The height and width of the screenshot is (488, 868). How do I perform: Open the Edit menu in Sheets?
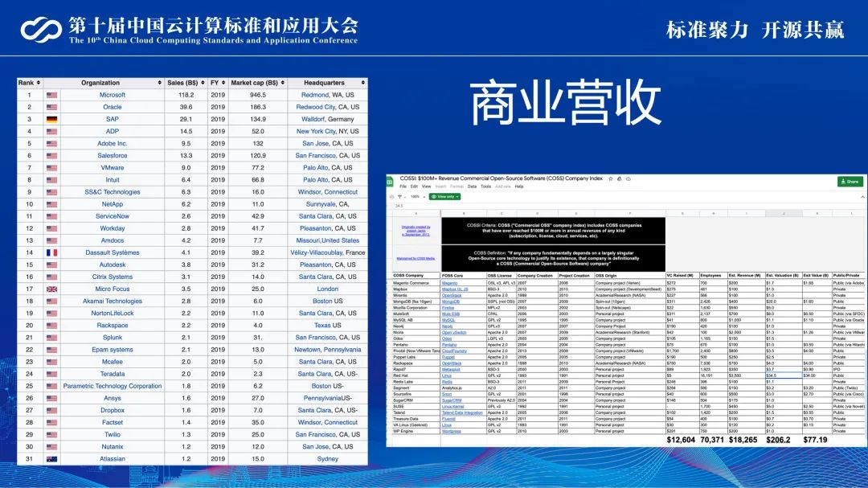414,187
